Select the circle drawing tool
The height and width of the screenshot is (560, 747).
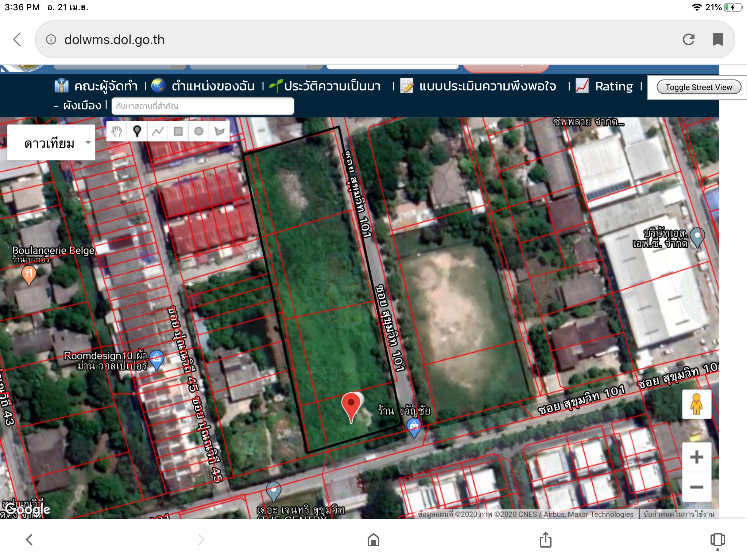tap(199, 131)
